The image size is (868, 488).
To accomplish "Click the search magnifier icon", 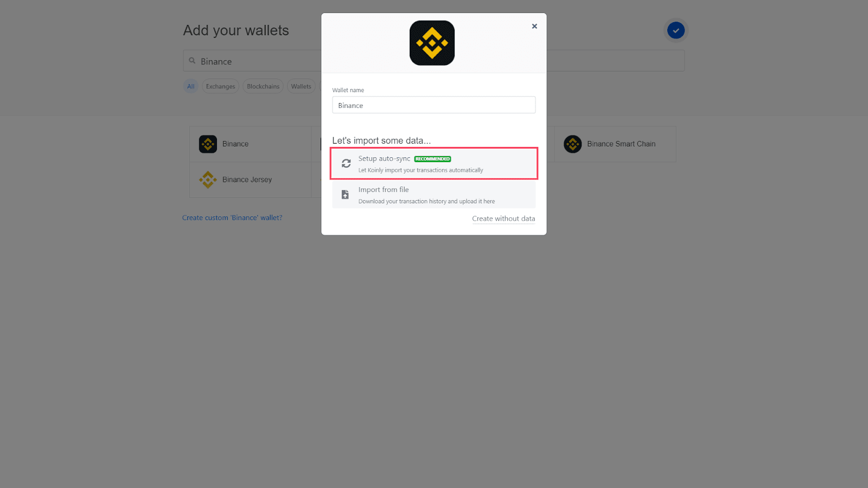I will [192, 61].
